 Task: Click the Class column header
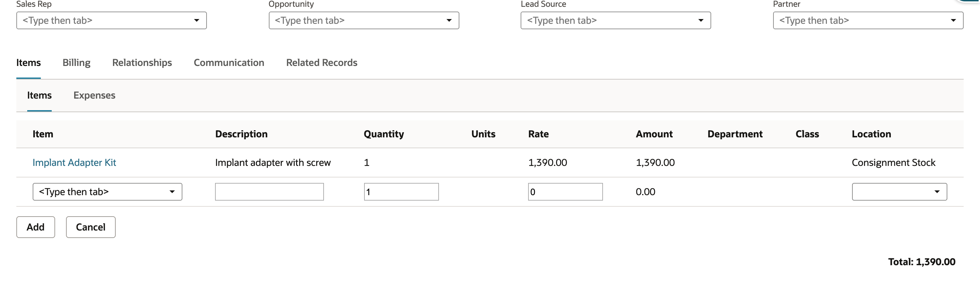tap(807, 134)
